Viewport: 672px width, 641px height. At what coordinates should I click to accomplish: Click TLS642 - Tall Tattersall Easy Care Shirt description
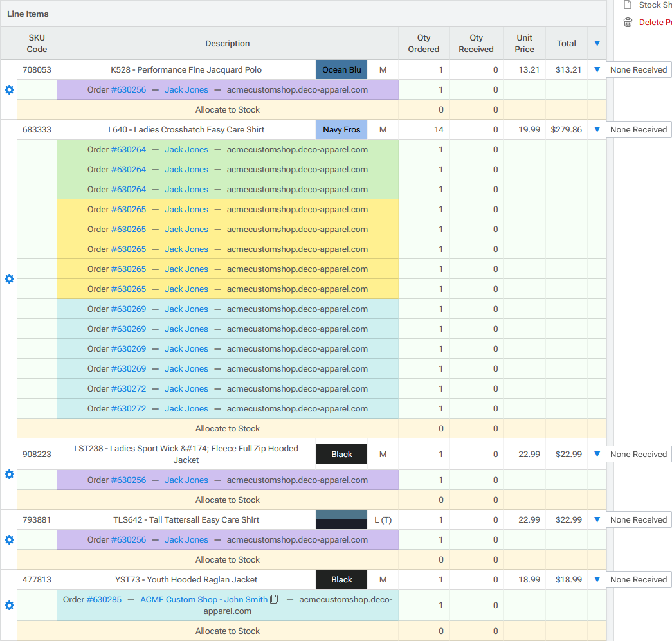coord(186,519)
